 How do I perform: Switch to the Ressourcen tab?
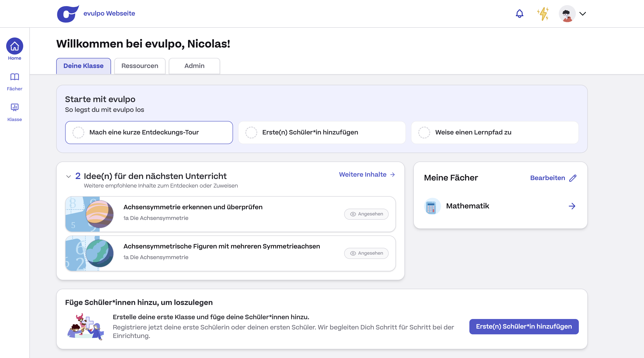[140, 66]
